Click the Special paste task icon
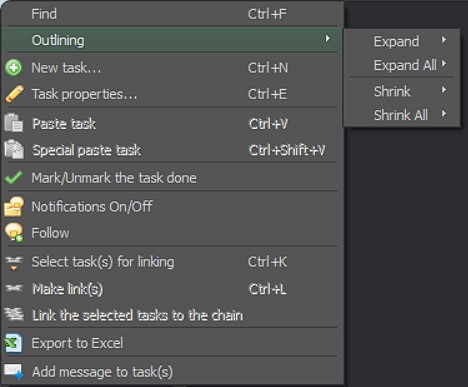 click(x=14, y=150)
